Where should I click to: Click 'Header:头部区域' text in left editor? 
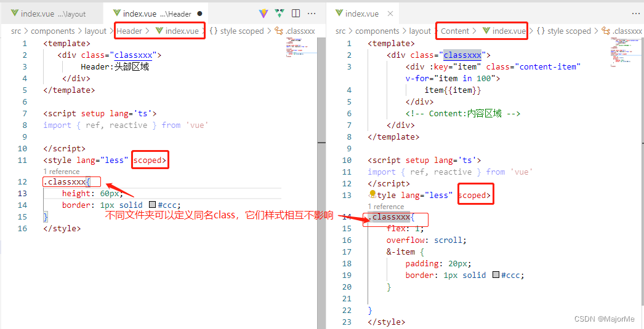pyautogui.click(x=115, y=66)
